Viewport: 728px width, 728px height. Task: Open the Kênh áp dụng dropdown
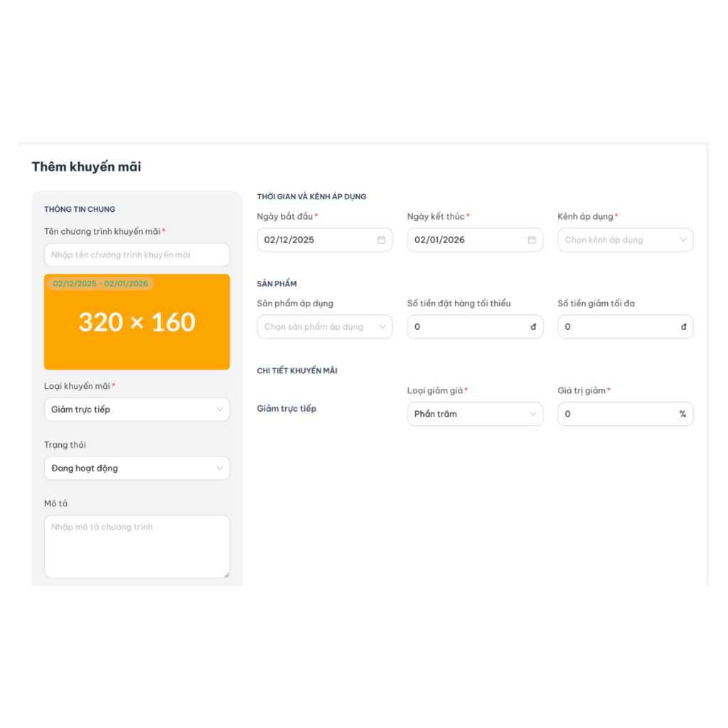point(625,240)
